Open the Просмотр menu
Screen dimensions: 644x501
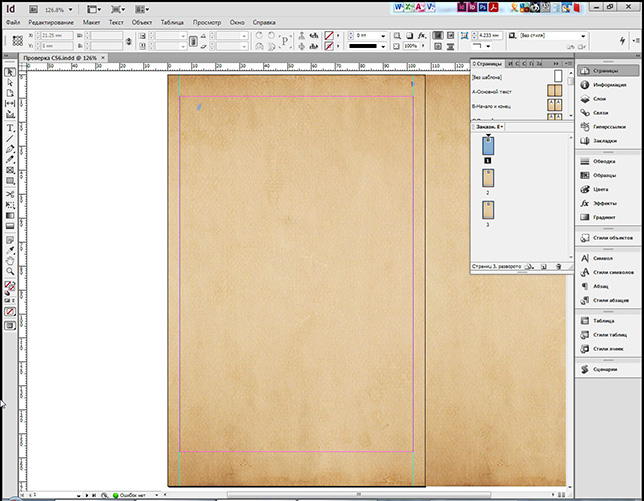[206, 21]
